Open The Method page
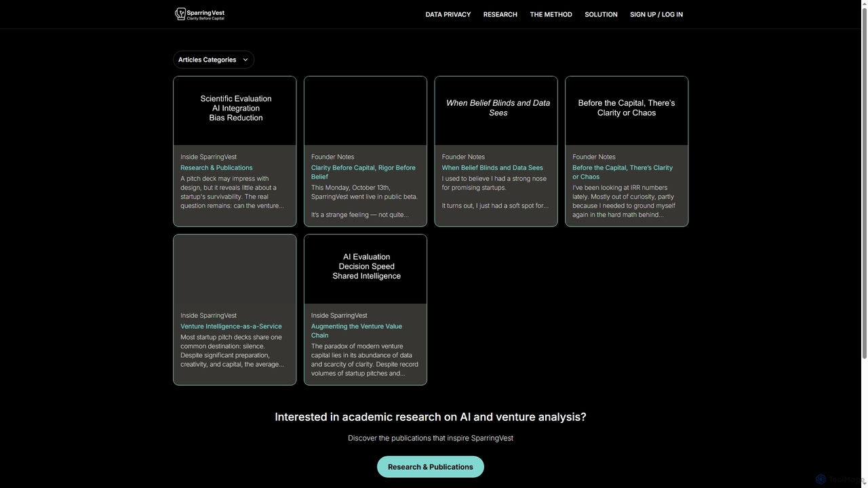The image size is (868, 488). click(x=551, y=14)
